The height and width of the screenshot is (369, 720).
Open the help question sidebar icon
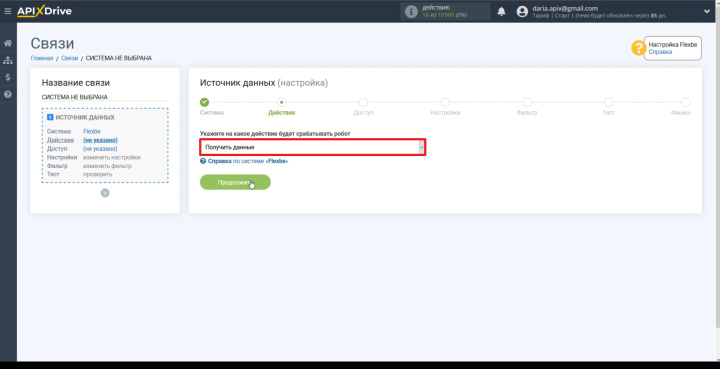click(8, 95)
